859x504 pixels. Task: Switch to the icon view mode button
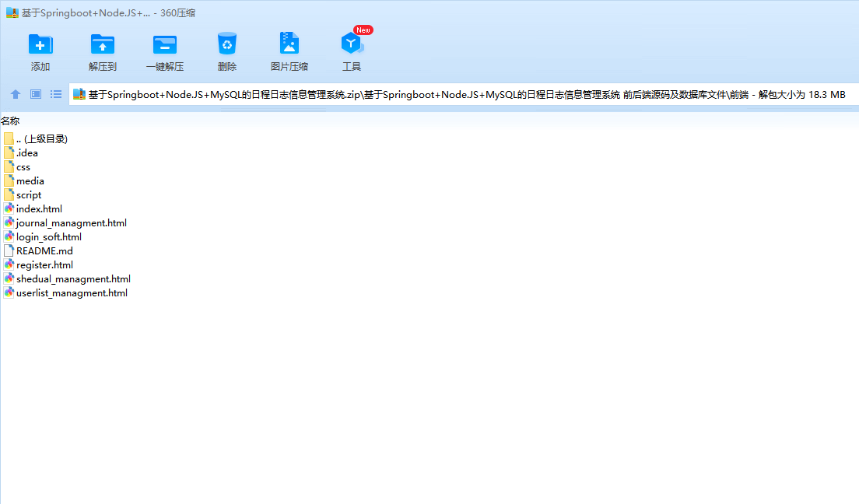(36, 94)
